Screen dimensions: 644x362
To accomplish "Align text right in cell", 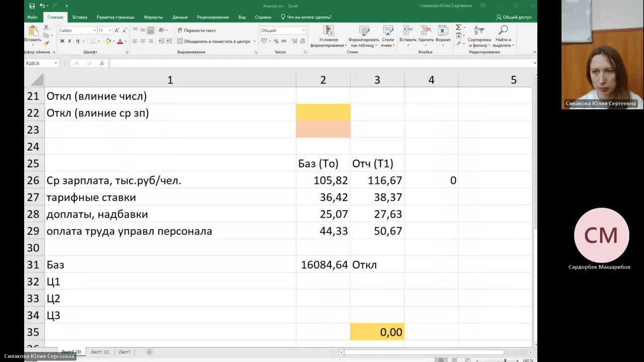I will (x=150, y=41).
